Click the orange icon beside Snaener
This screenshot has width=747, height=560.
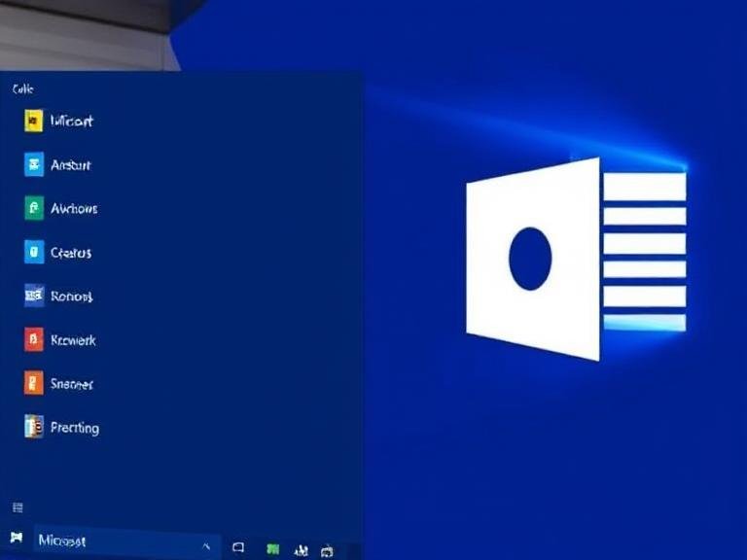(34, 383)
